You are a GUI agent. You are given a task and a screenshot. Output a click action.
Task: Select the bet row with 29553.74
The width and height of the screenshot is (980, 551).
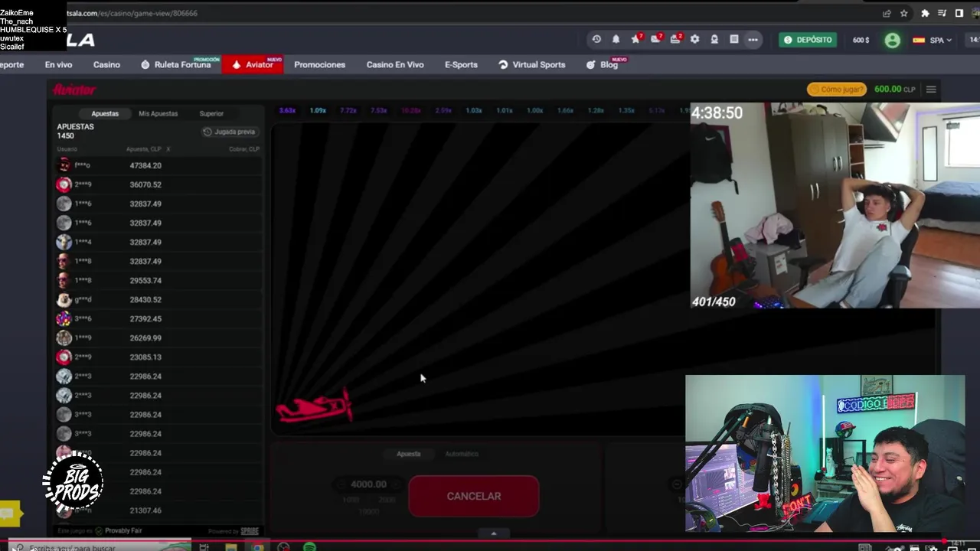coord(158,280)
